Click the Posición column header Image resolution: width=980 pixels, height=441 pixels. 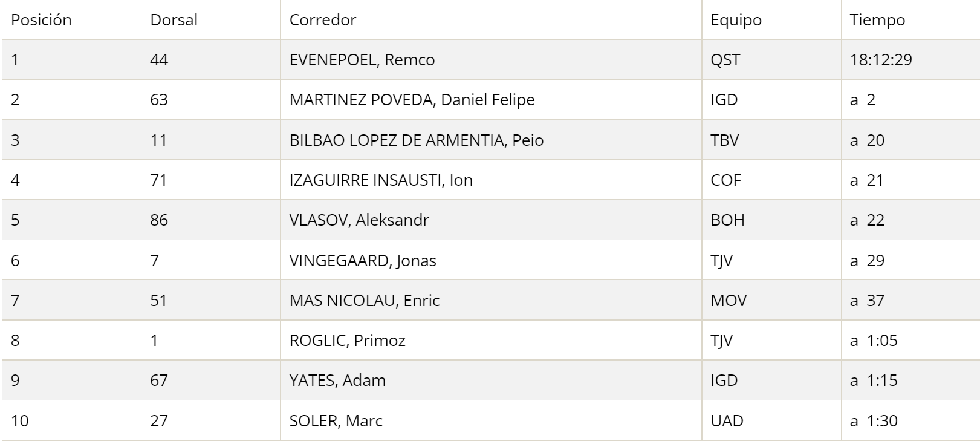(x=41, y=20)
